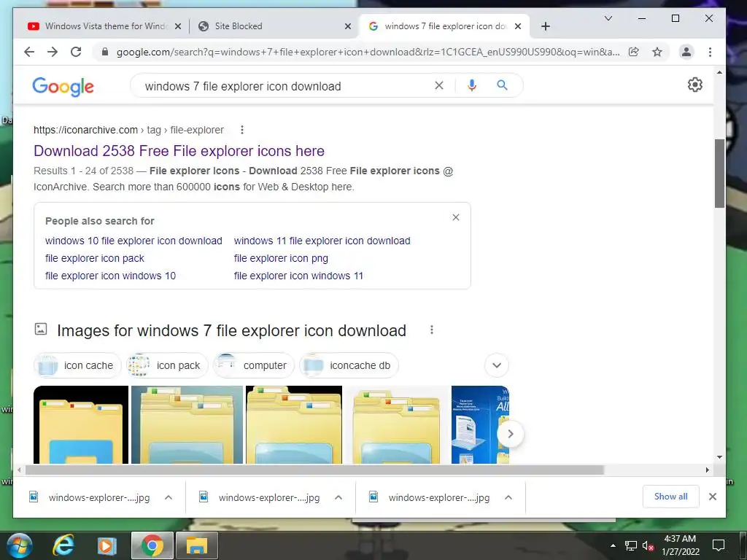
Task: Filter images by icon cache chip
Action: pos(77,365)
